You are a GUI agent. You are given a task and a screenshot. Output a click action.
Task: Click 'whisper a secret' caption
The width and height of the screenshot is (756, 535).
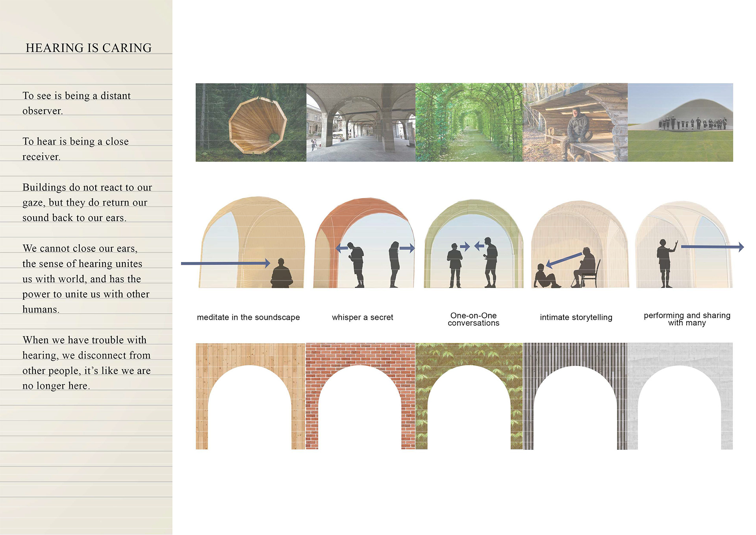pos(362,317)
